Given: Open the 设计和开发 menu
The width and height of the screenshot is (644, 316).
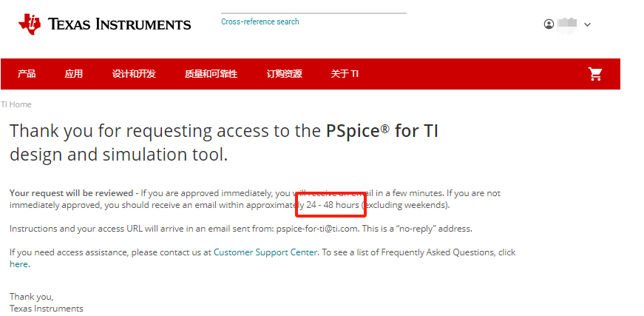Looking at the screenshot, I should click(134, 74).
